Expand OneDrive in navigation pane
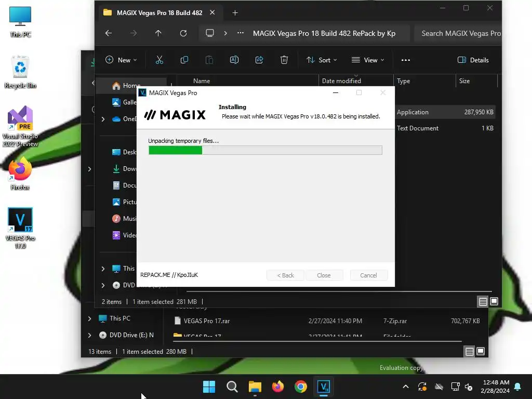 [103, 119]
